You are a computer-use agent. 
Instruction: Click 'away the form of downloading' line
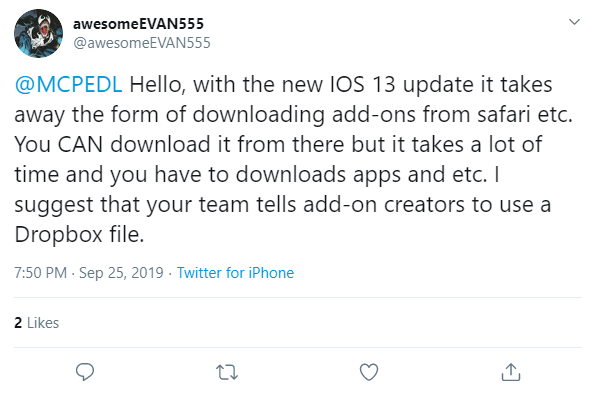tap(293, 114)
